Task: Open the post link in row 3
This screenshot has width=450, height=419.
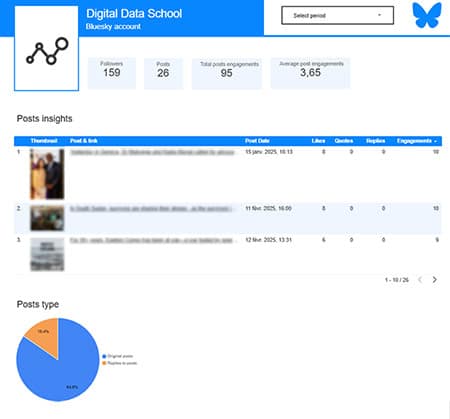Action: pos(151,240)
